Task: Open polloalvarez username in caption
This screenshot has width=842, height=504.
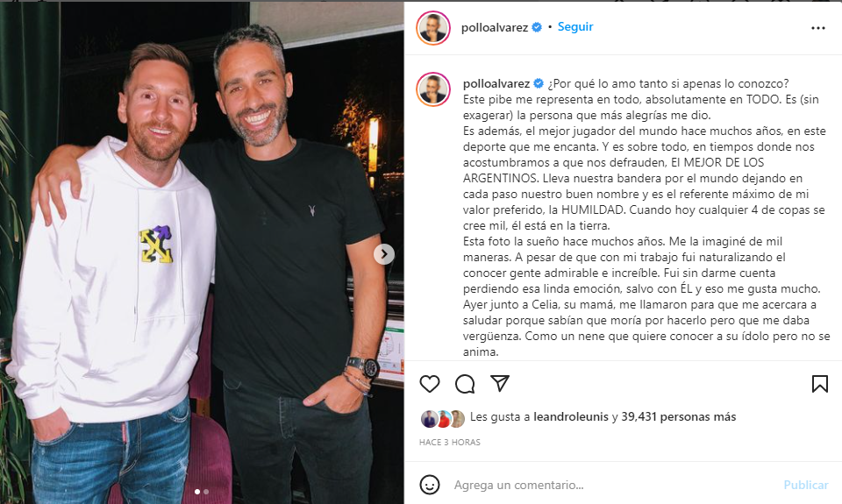Action: [496, 84]
